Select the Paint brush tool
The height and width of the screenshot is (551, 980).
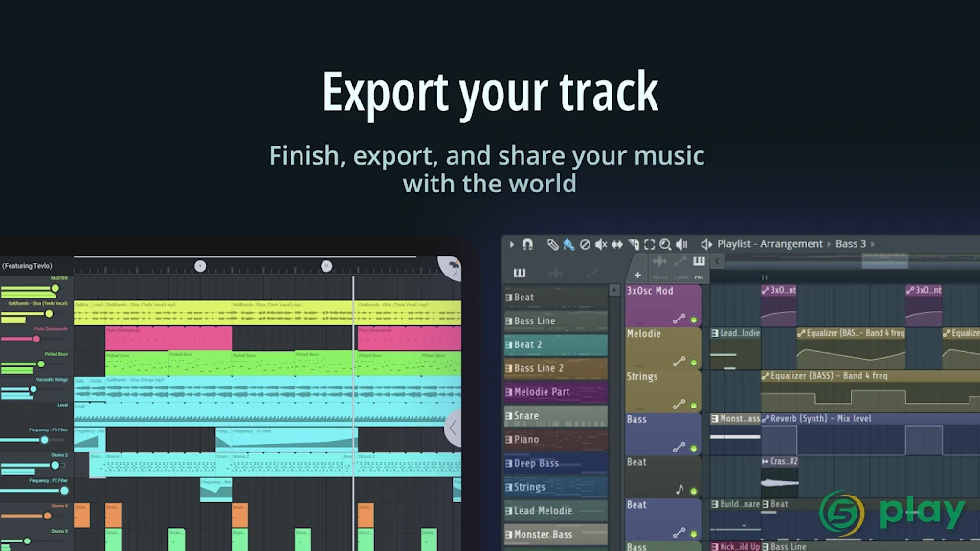pyautogui.click(x=568, y=244)
